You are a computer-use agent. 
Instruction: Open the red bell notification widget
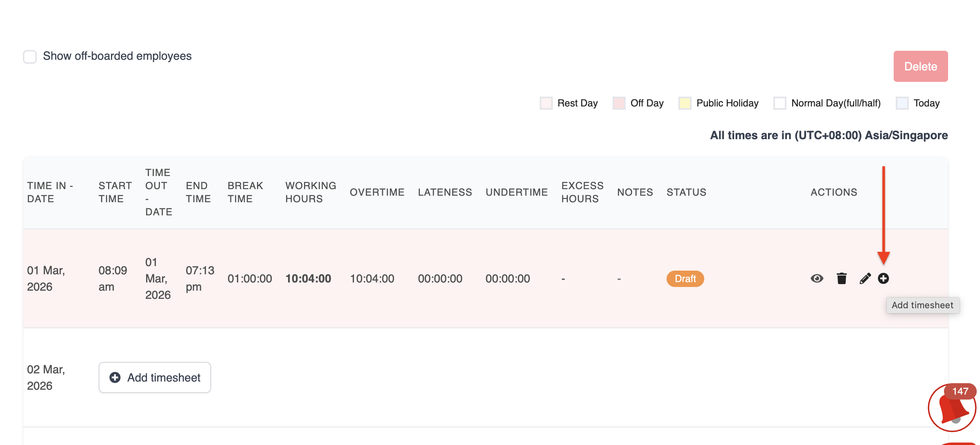click(952, 410)
